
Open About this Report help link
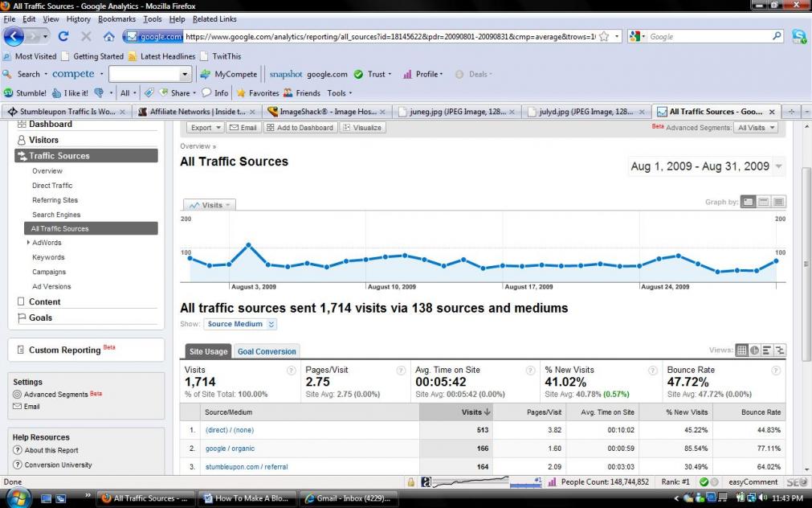tap(51, 450)
